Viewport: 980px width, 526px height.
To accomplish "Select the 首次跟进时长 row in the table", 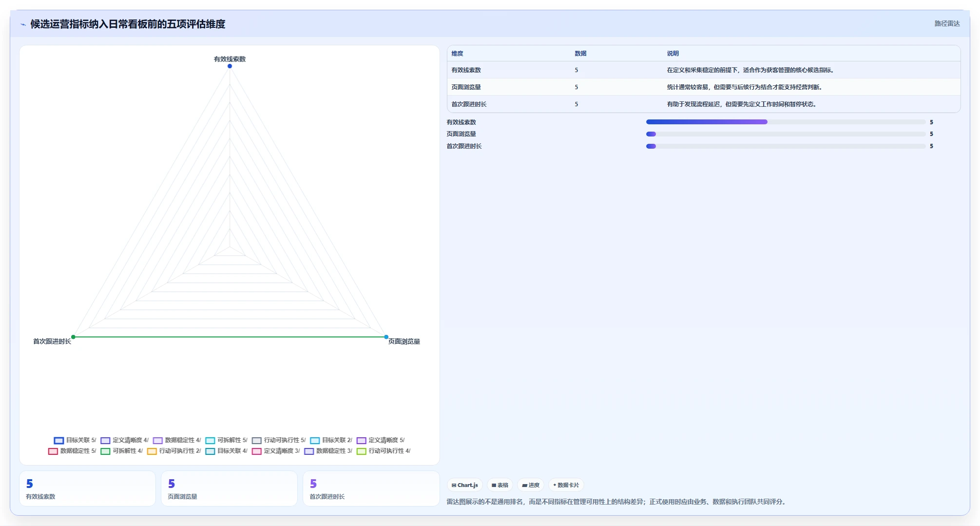I will (704, 104).
